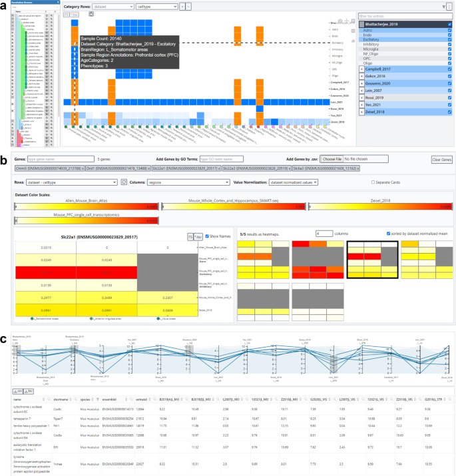Open Value Normalization dropdown

click(x=294, y=182)
